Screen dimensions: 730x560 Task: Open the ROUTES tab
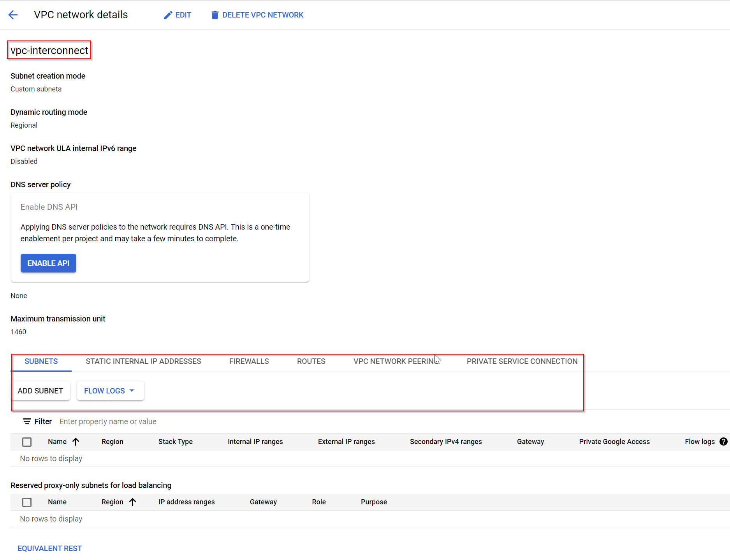click(311, 361)
